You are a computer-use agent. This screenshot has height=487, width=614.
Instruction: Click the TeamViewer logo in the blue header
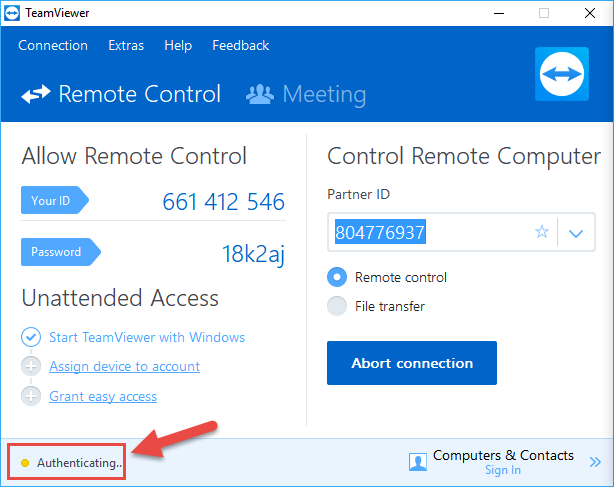562,74
